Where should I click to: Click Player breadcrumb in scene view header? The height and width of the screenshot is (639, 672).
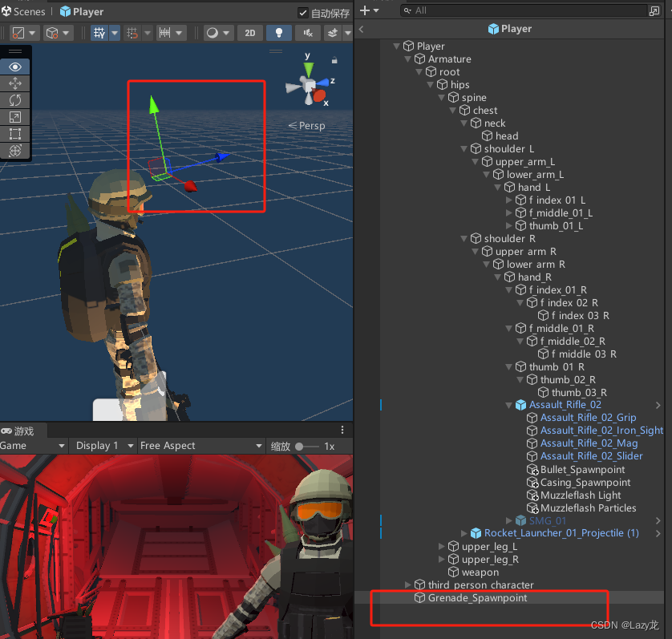coord(82,11)
